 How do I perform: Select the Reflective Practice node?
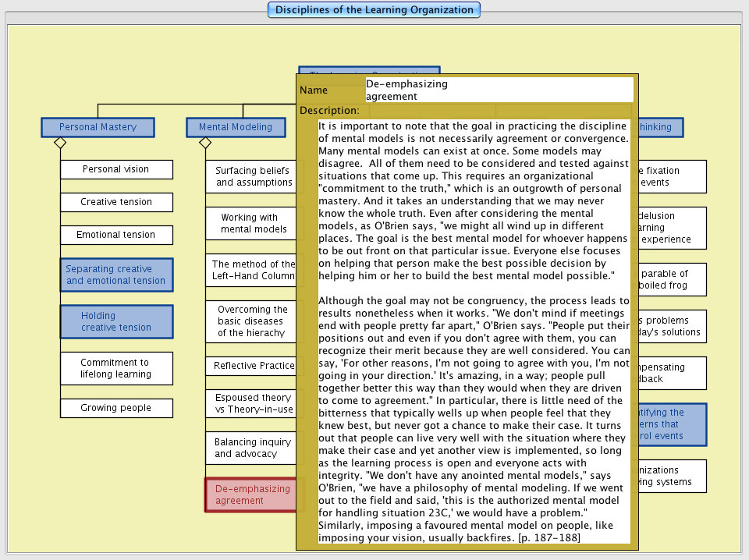click(x=251, y=366)
